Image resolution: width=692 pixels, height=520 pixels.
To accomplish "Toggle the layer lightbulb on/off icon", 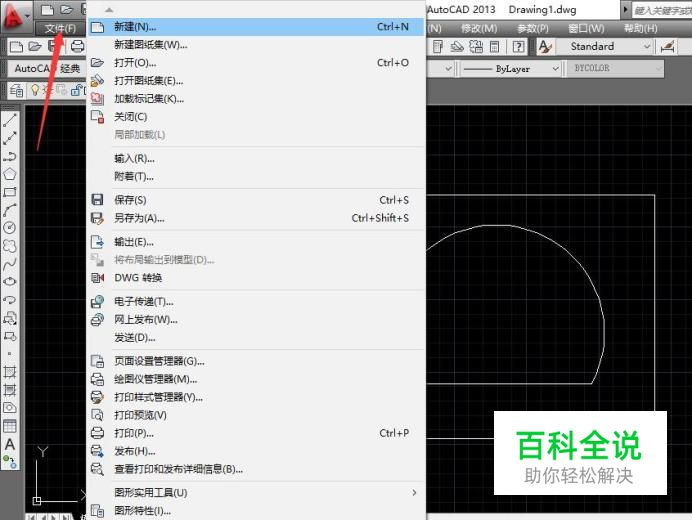I will point(35,90).
